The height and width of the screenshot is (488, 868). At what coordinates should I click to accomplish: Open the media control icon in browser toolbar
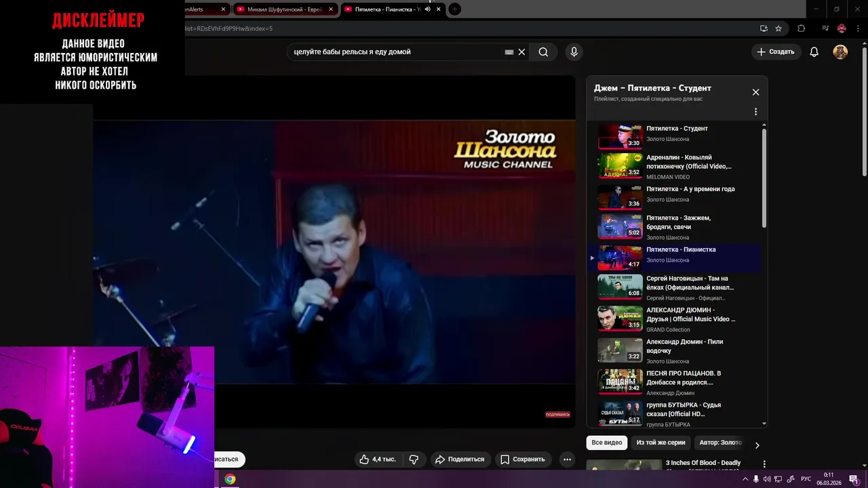[x=825, y=28]
